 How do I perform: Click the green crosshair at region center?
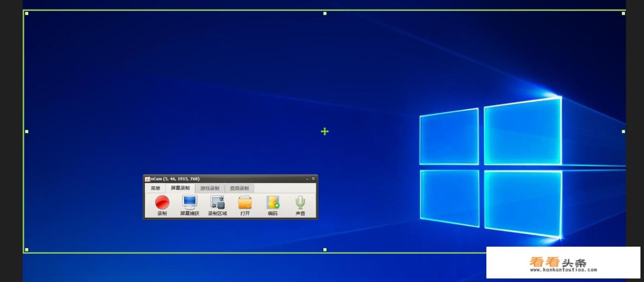325,131
